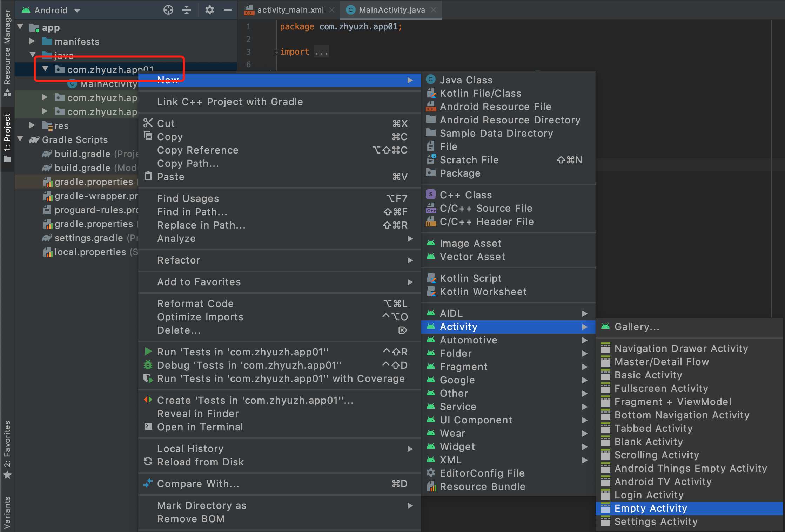Click the EditorConfig File gear icon

point(431,473)
